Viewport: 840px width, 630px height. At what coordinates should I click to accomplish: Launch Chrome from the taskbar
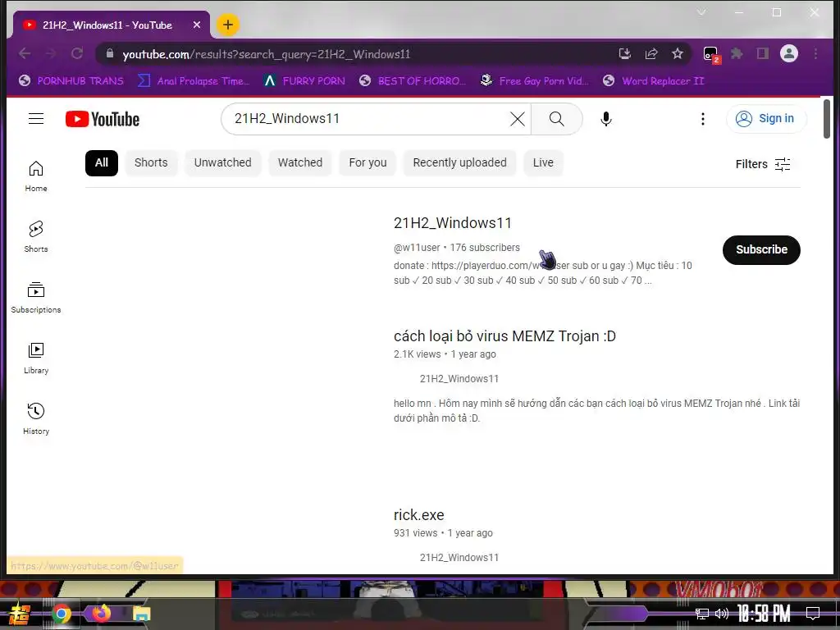[x=62, y=614]
